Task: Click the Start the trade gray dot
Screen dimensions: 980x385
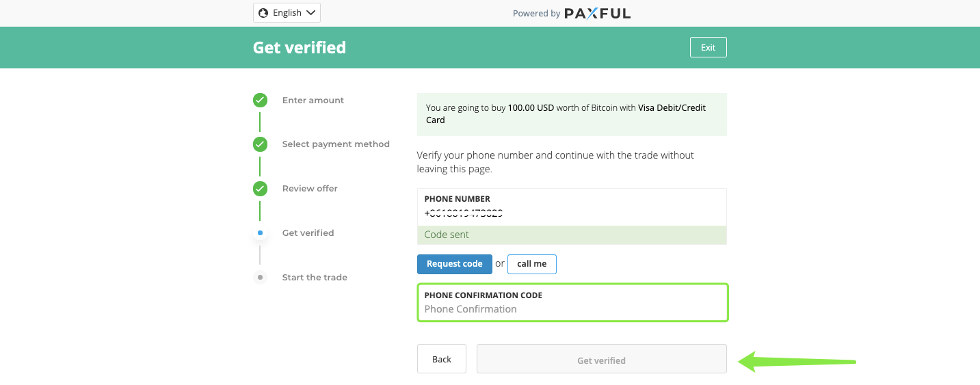Action: click(260, 278)
